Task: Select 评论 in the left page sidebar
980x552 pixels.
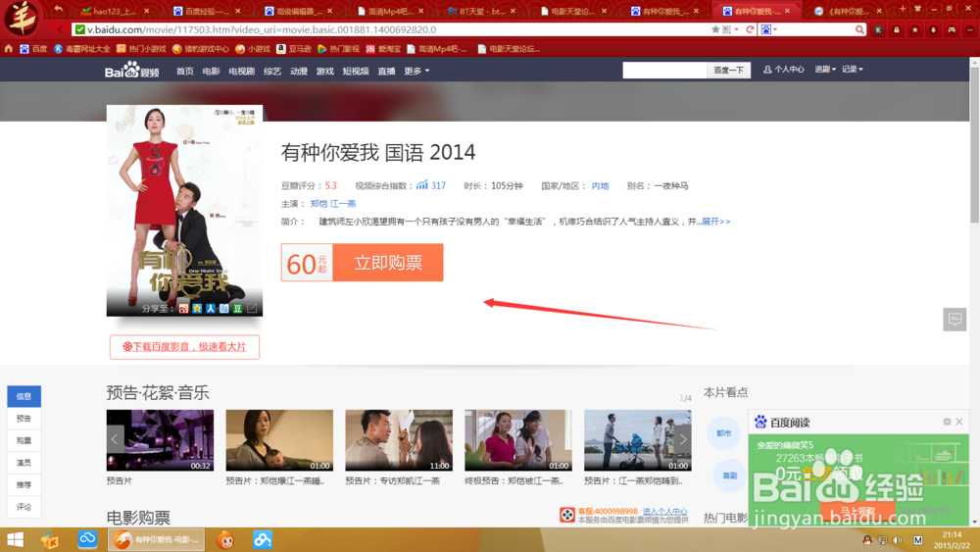Action: [x=24, y=507]
